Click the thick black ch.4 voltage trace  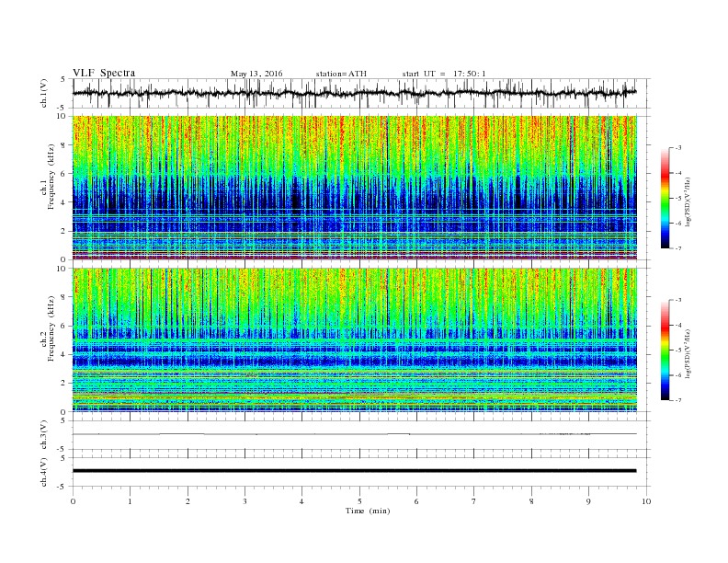(354, 471)
